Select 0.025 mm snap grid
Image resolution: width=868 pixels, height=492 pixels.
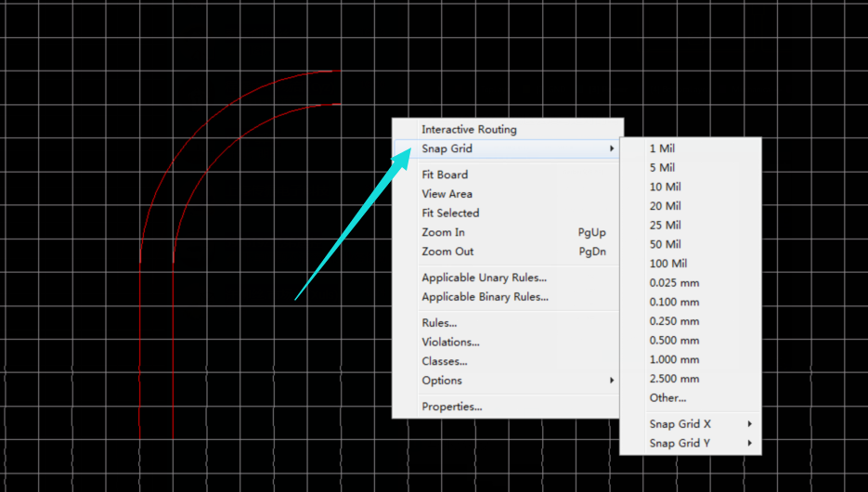(674, 283)
